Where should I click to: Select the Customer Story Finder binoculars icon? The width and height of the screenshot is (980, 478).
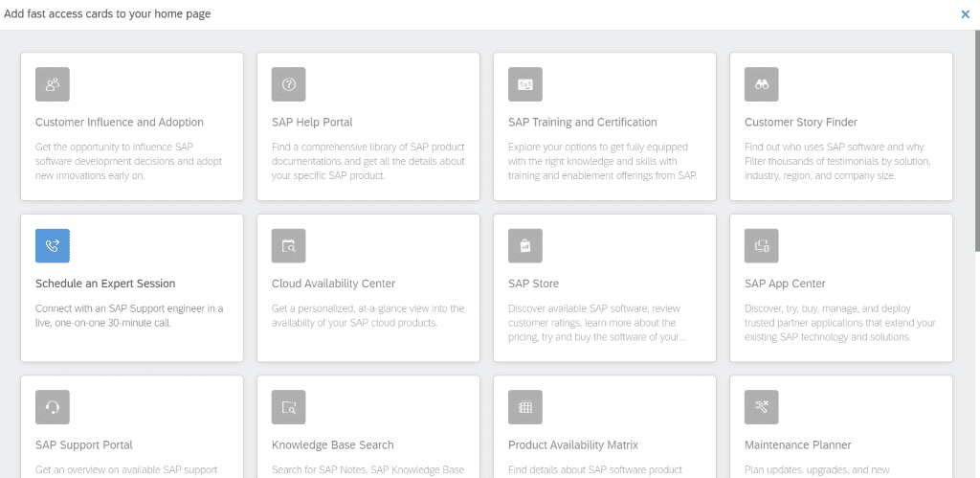[761, 84]
